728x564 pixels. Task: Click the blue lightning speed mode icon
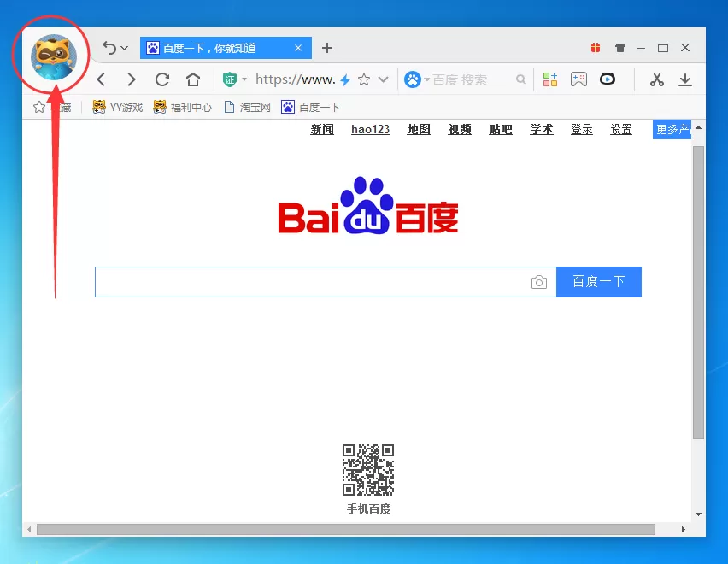[x=345, y=79]
